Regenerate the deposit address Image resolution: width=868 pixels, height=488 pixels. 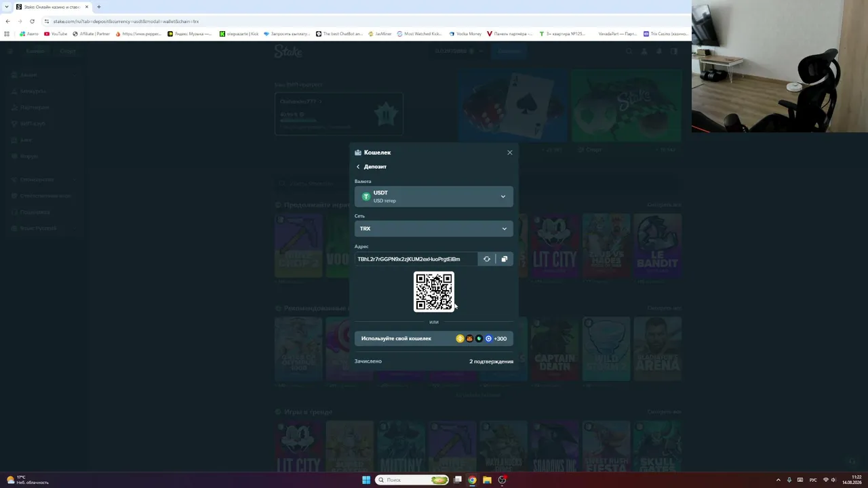[x=486, y=259]
